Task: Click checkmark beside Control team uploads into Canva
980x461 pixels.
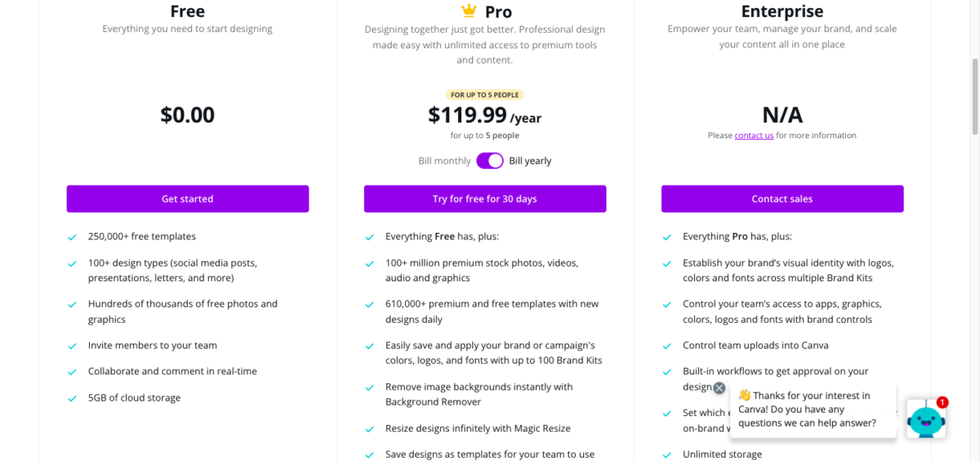Action: click(667, 346)
